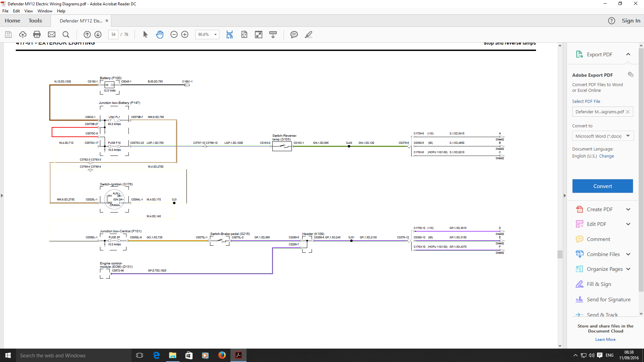
Task: Zoom in with plus button
Action: 185,35
